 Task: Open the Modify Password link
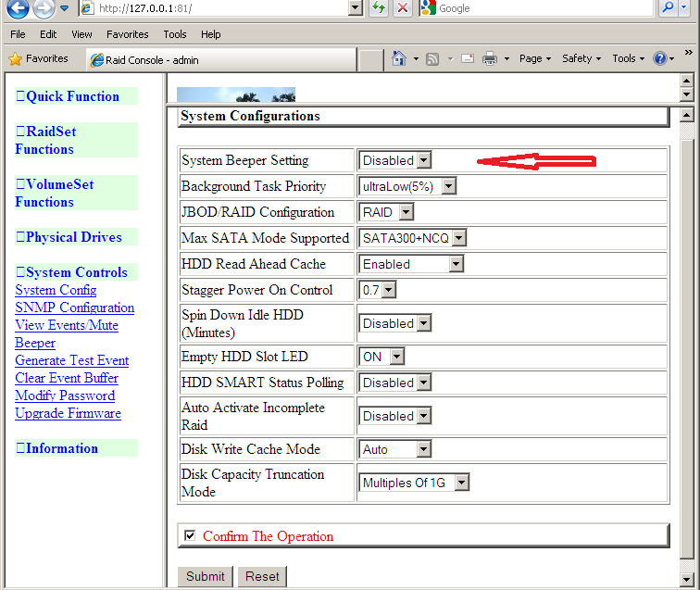[65, 395]
